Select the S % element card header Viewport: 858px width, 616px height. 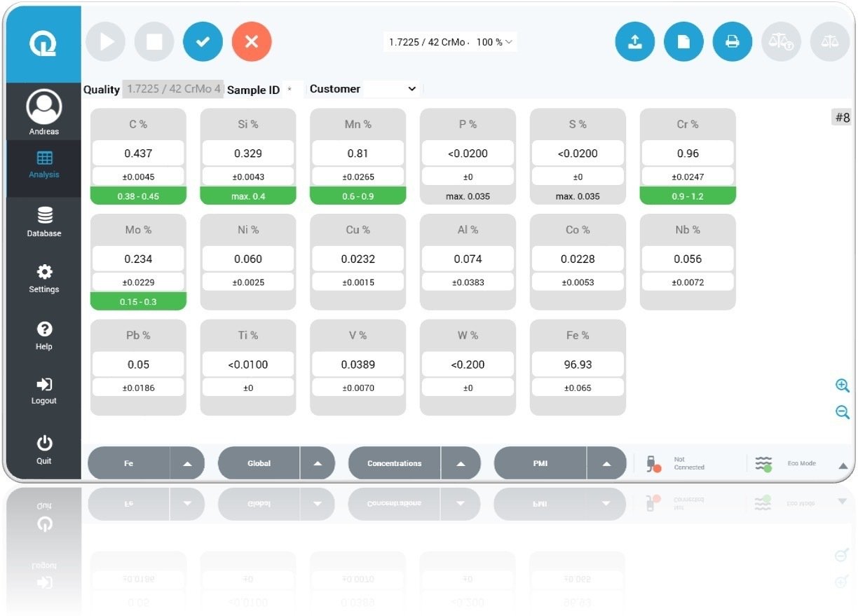pyautogui.click(x=578, y=124)
